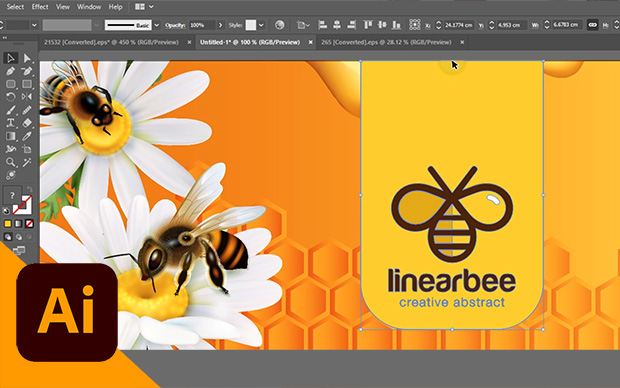Set the transform reference point grid
Screen dimensions: 620x388
[x=415, y=25]
